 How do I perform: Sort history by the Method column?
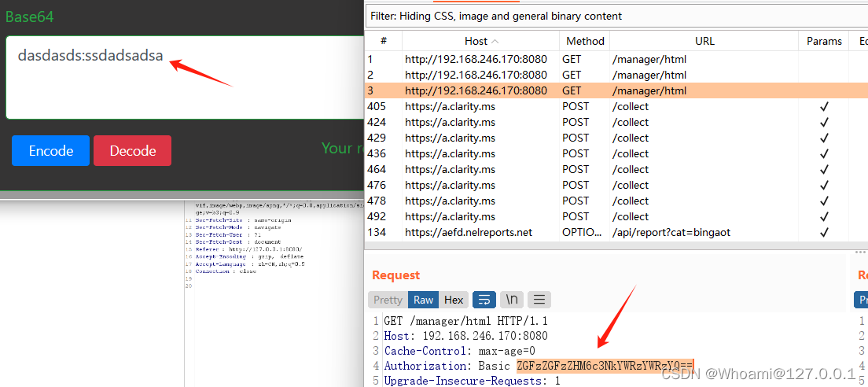(585, 41)
